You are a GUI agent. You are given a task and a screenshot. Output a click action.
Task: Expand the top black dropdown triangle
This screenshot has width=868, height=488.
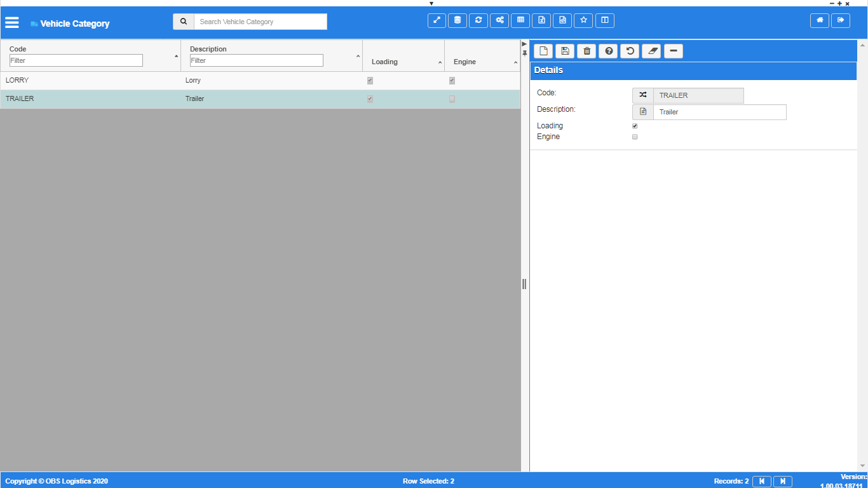[x=431, y=3]
